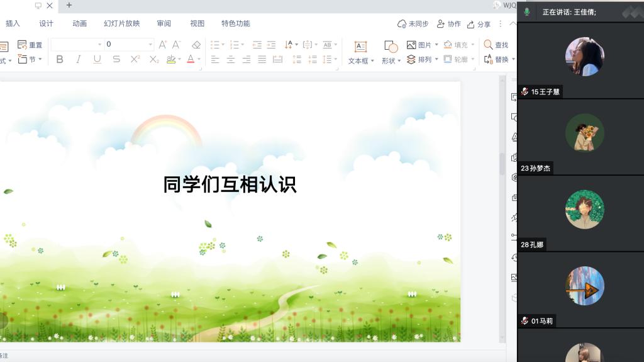
Task: Toggle underline text formatting
Action: click(x=97, y=59)
